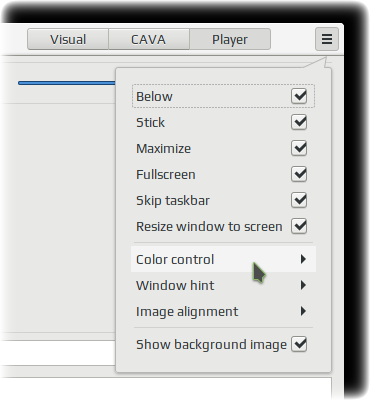This screenshot has width=370, height=400.
Task: Expand arrow next to Color control
Action: (303, 259)
